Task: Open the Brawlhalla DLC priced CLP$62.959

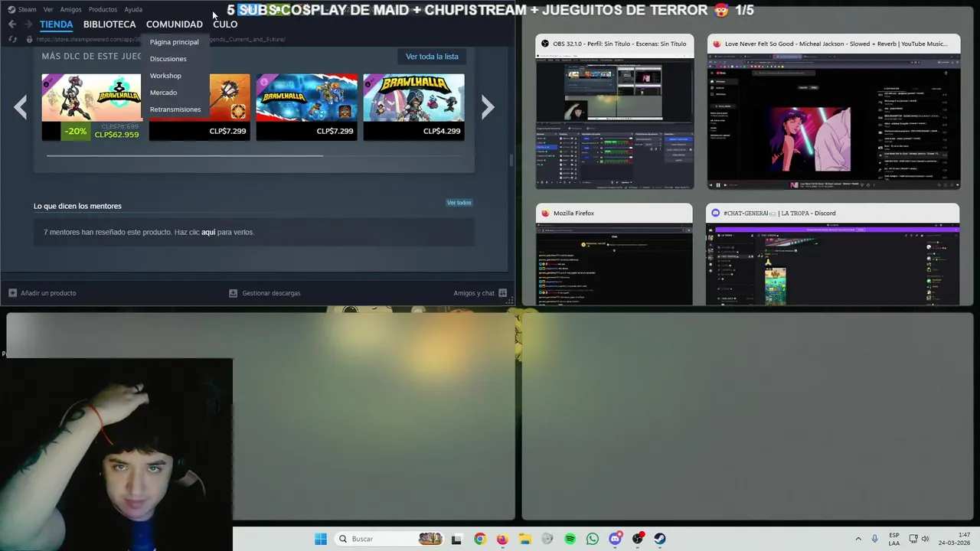Action: click(91, 107)
